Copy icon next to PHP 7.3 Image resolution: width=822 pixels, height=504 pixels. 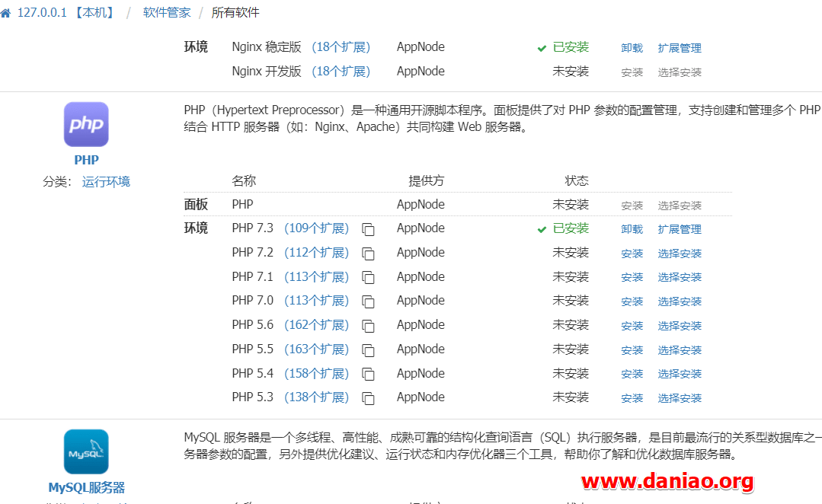[x=369, y=229]
